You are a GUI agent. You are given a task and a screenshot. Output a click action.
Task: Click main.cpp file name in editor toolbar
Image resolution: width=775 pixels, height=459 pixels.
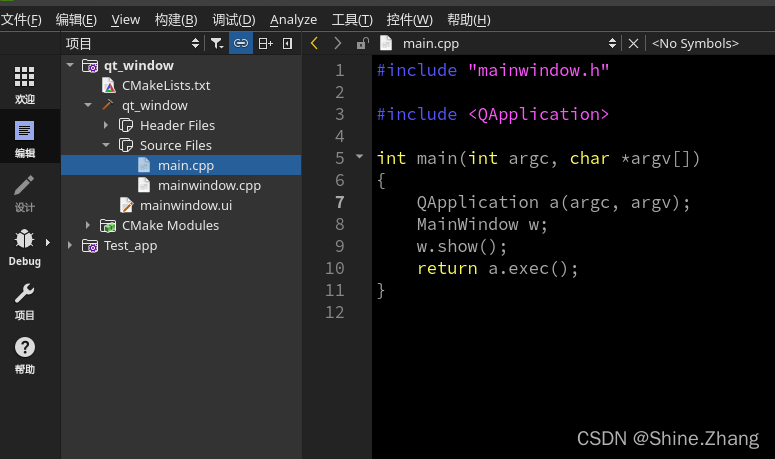pos(431,43)
